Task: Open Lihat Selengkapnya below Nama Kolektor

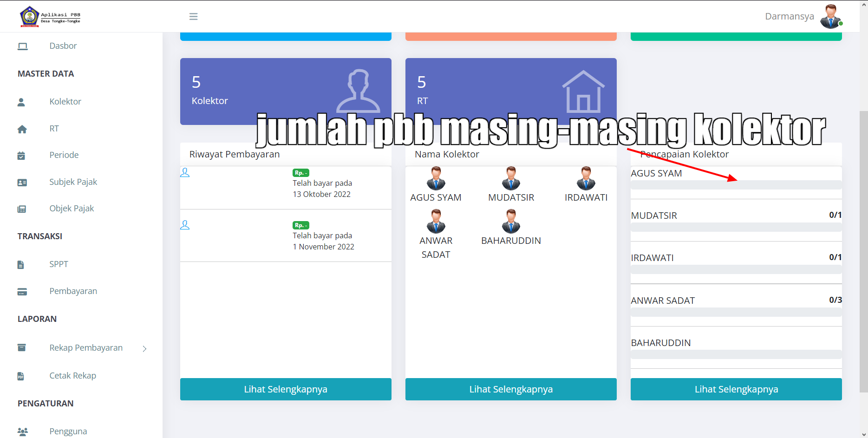Action: pyautogui.click(x=511, y=389)
